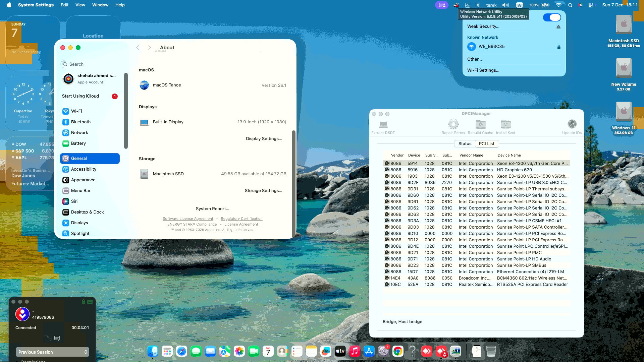644x362 pixels.
Task: Toggle the Wi-Fi switch off
Action: point(552,17)
